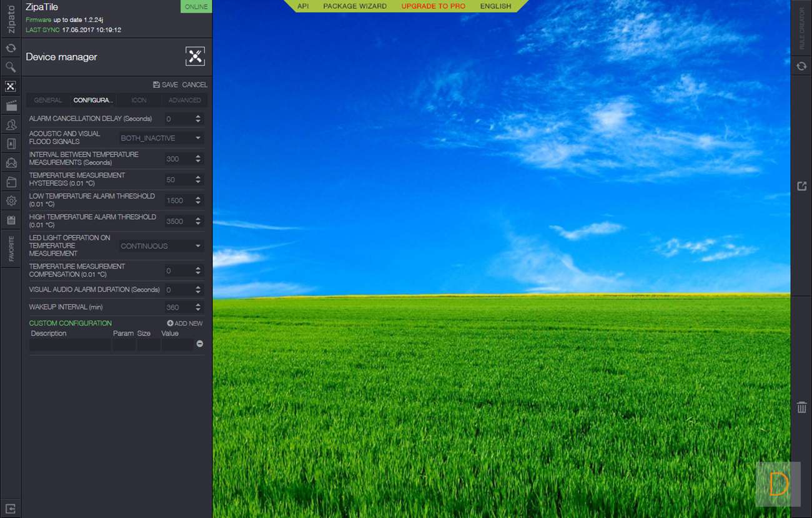This screenshot has width=812, height=518.
Task: Remove the custom configuration row
Action: [x=200, y=344]
